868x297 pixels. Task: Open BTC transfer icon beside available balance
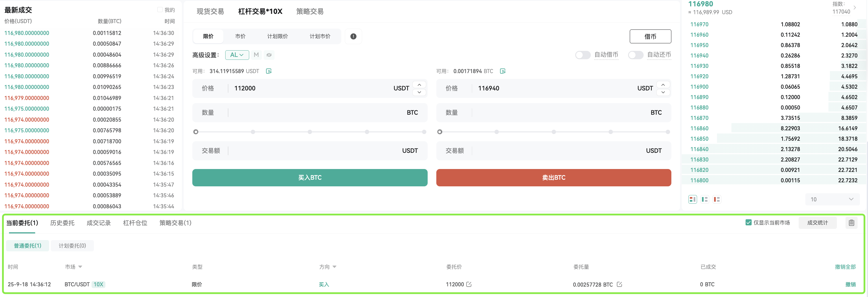[502, 71]
